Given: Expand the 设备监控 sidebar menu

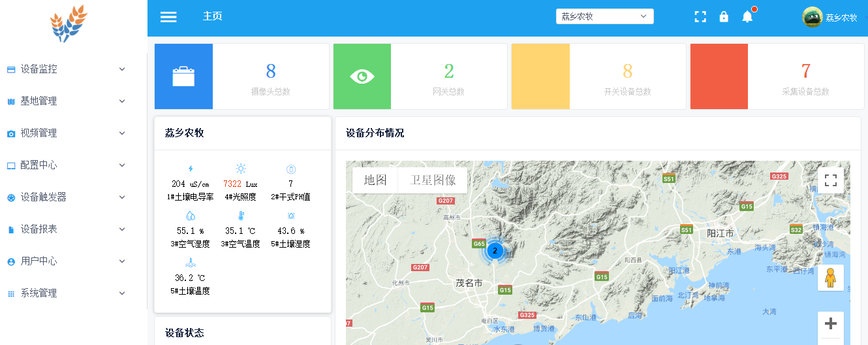Looking at the screenshot, I should (x=65, y=69).
